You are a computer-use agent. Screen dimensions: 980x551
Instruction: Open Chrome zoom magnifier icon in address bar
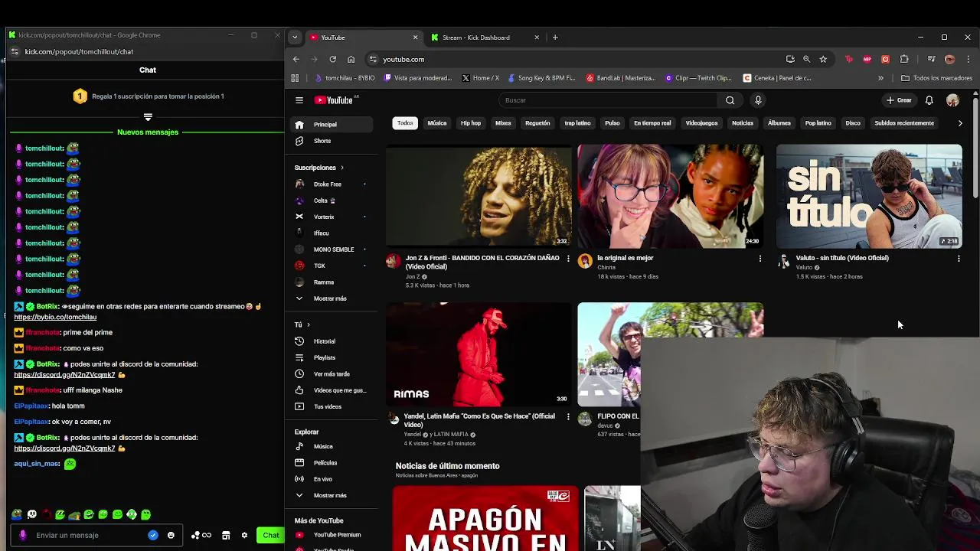806,59
